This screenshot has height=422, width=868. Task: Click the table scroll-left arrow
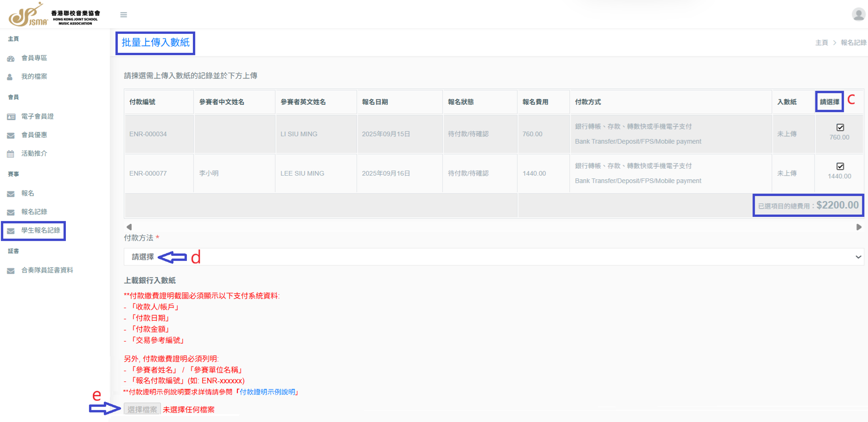129,227
